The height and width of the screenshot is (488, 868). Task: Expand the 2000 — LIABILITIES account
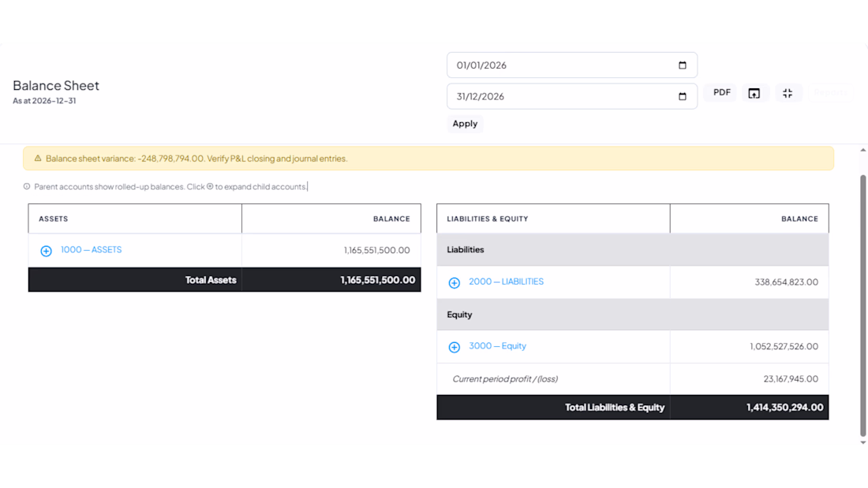[x=454, y=283]
